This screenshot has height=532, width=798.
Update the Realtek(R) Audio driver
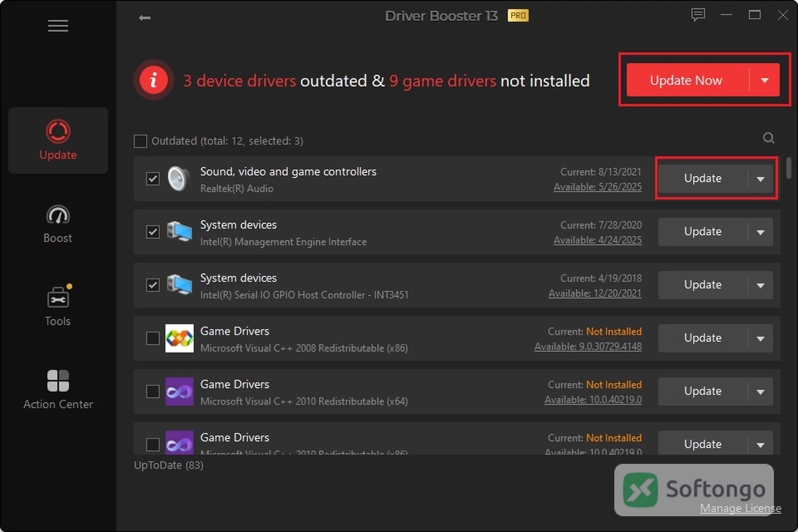click(x=702, y=179)
